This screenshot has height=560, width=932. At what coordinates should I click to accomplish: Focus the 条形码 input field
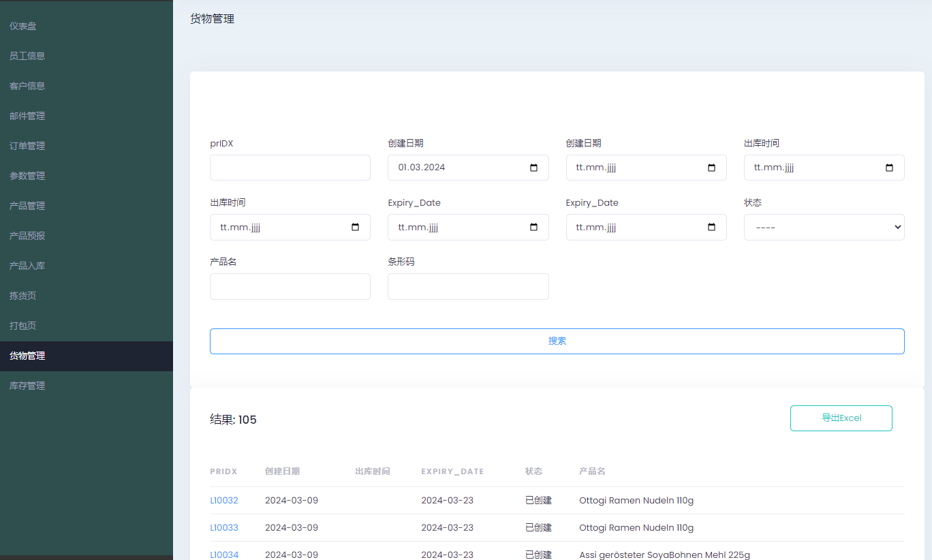pos(468,286)
